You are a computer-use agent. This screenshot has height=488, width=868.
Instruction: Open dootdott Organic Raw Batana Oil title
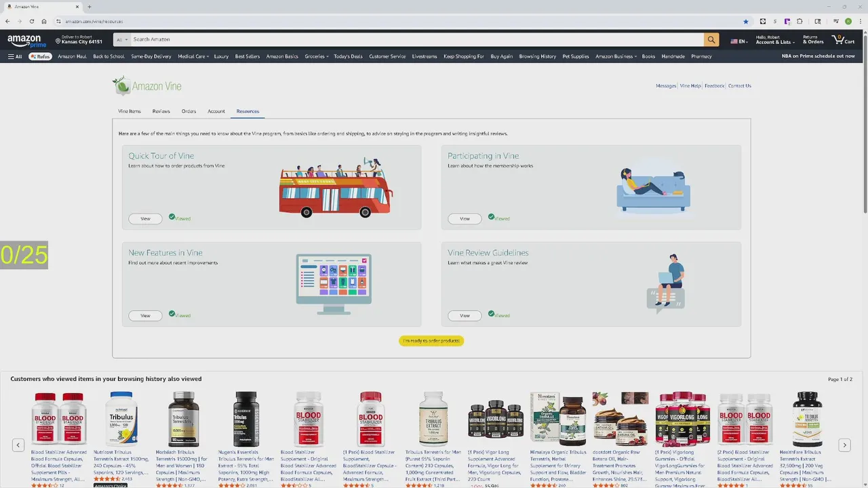620,465
